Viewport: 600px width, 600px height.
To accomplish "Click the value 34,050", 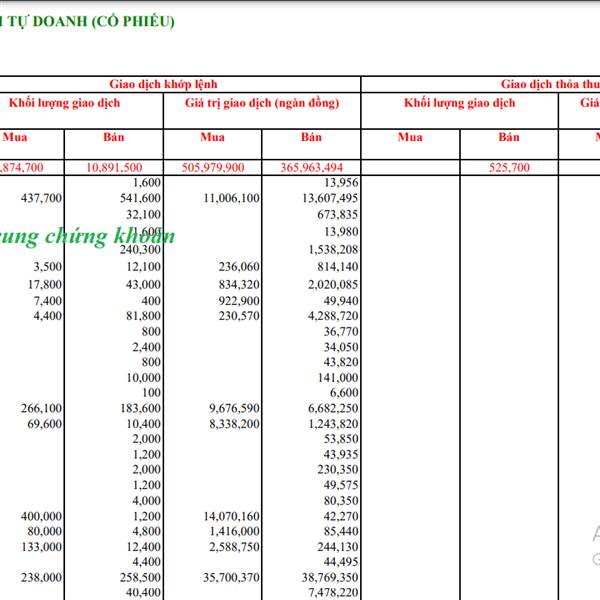I will click(341, 347).
